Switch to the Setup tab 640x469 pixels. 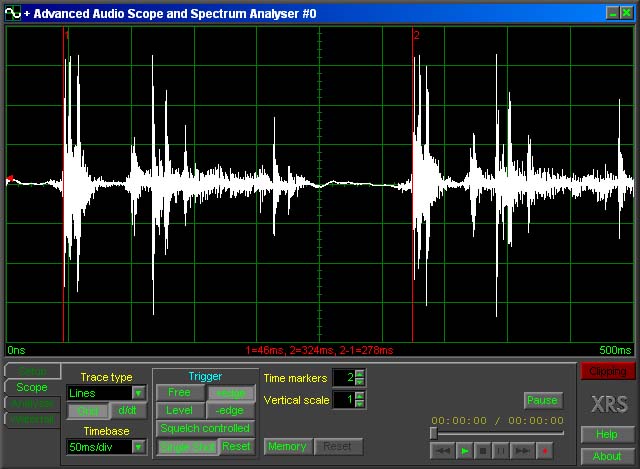[x=33, y=371]
